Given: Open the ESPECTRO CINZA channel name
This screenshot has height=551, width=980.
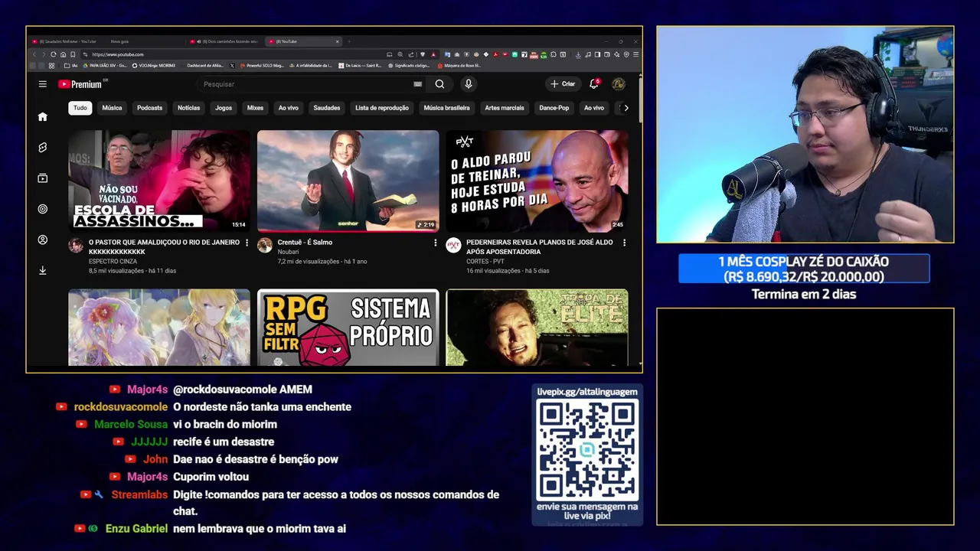Looking at the screenshot, I should tap(113, 262).
